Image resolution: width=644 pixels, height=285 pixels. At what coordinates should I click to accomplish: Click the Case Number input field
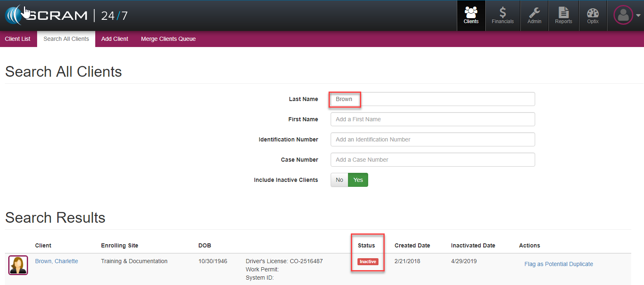pyautogui.click(x=432, y=160)
